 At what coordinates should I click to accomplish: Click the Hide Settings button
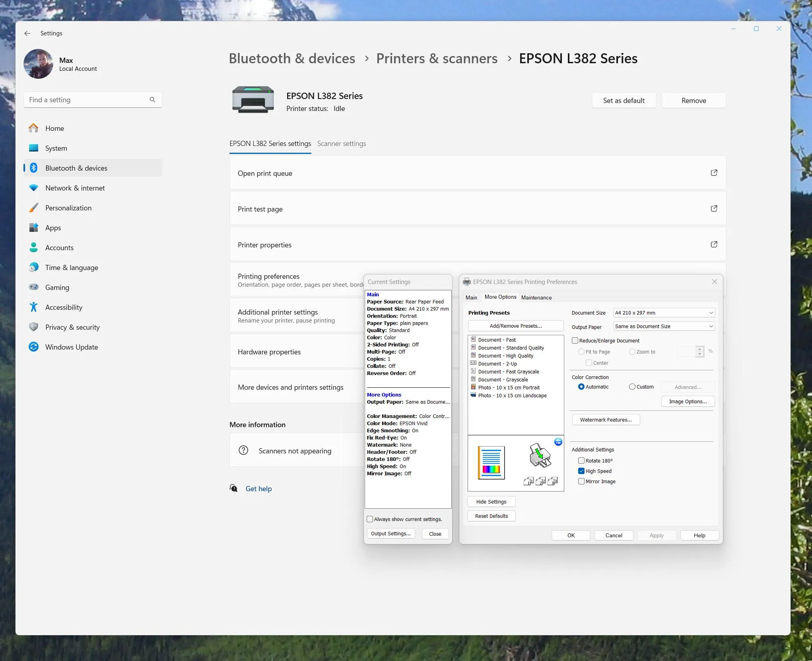click(x=491, y=502)
